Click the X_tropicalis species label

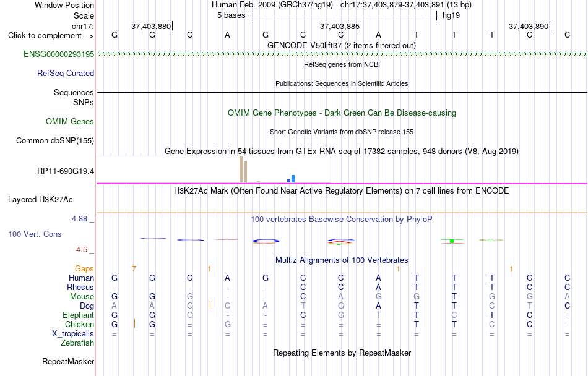pyautogui.click(x=73, y=334)
